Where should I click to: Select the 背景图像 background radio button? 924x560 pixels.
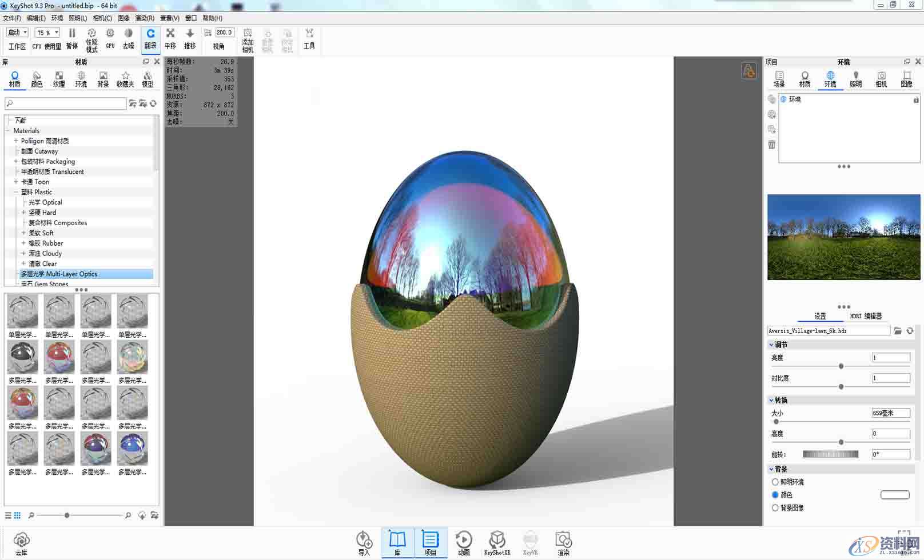[775, 507]
